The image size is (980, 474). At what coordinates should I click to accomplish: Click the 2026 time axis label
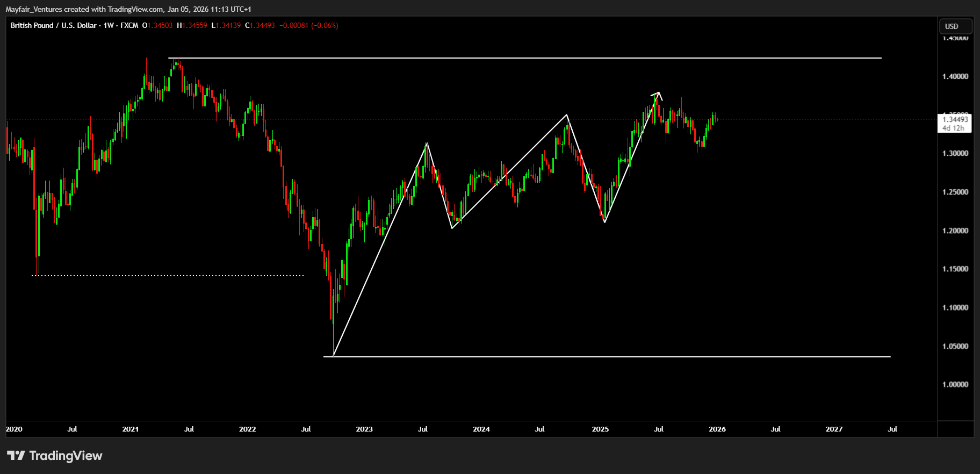coord(717,429)
